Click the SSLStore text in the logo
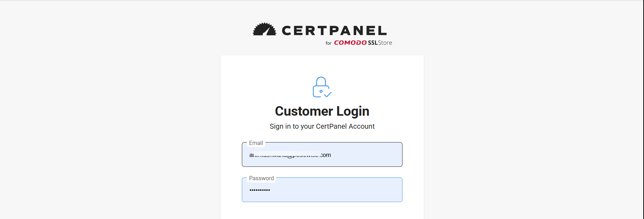Viewport: 644px width, 219px height. [x=380, y=43]
